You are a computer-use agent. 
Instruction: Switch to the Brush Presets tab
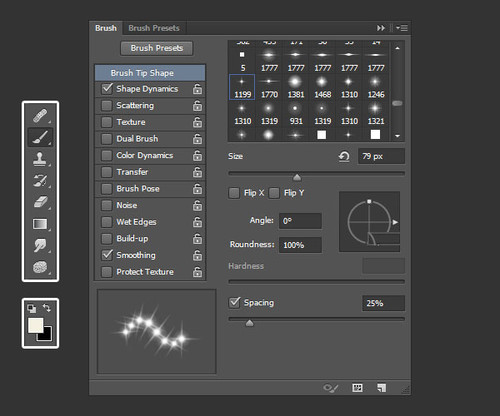click(x=154, y=28)
